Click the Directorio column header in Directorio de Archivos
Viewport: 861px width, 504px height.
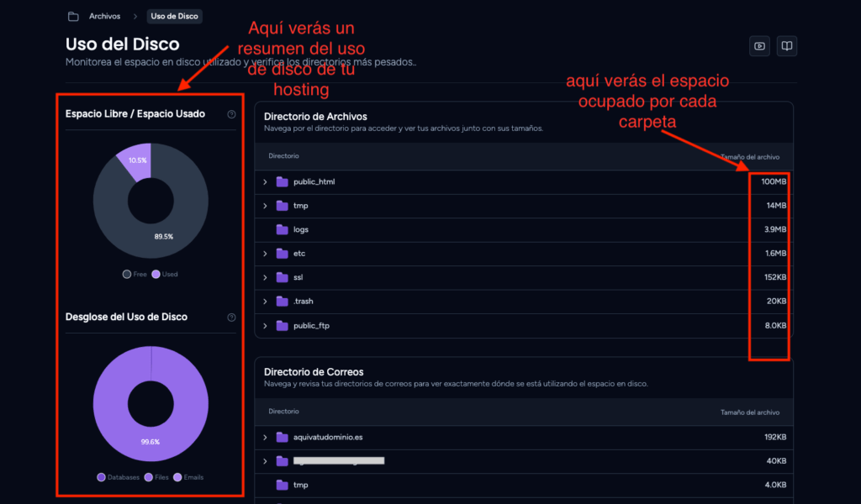(283, 155)
